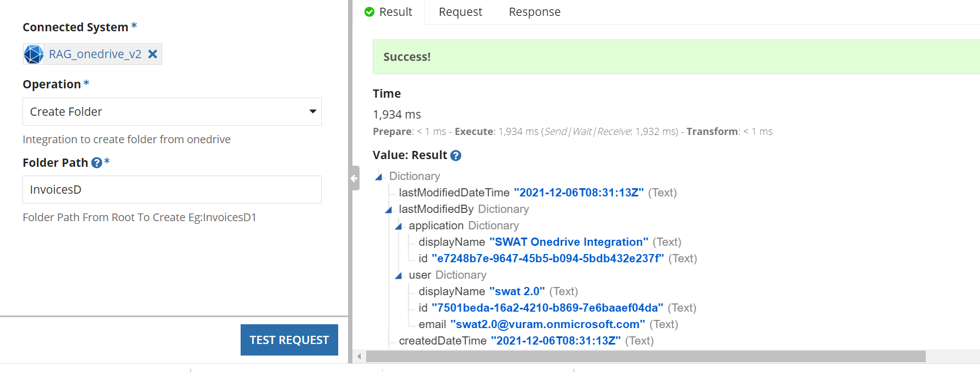Switch to the Result tab
This screenshot has width=980, height=372.
[x=389, y=12]
